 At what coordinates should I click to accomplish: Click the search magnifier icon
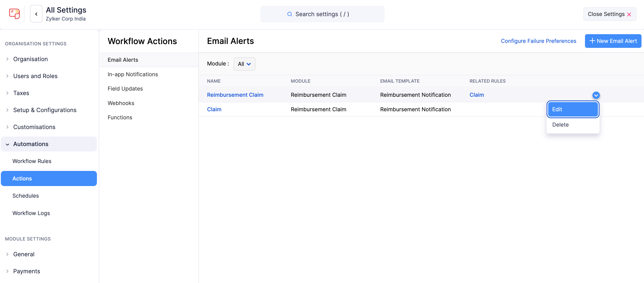(x=289, y=14)
